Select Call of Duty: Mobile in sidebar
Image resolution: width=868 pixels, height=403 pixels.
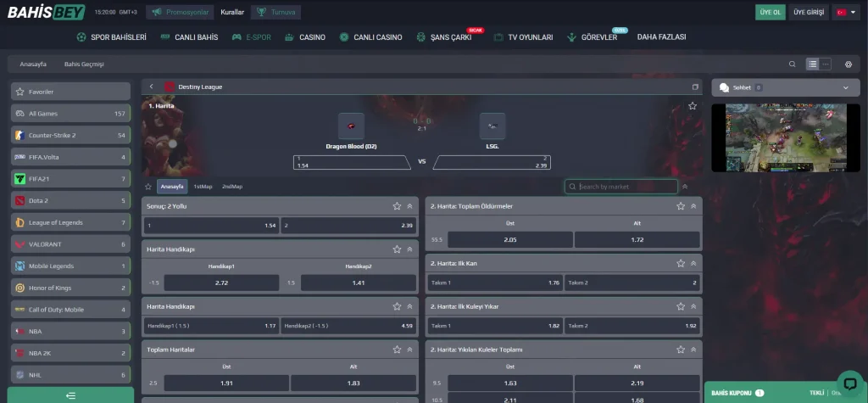click(x=71, y=310)
